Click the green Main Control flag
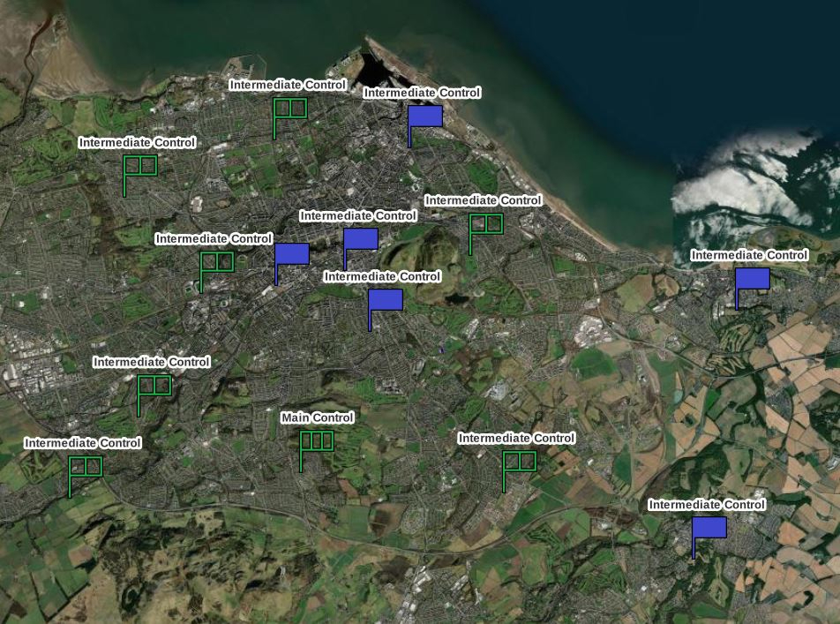Viewport: 840px width, 624px height. (317, 441)
